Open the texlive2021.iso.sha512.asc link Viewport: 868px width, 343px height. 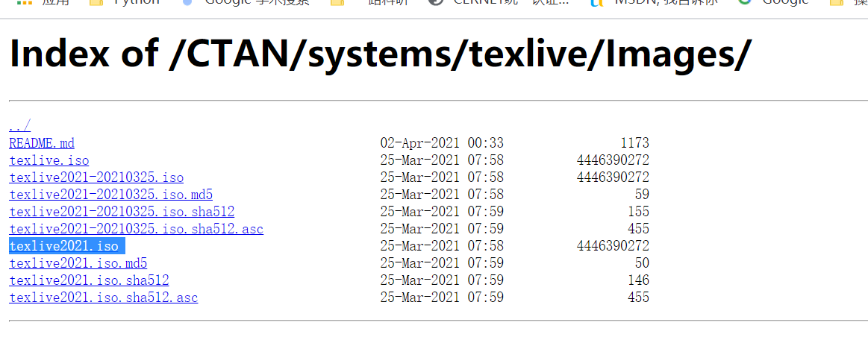coord(104,298)
